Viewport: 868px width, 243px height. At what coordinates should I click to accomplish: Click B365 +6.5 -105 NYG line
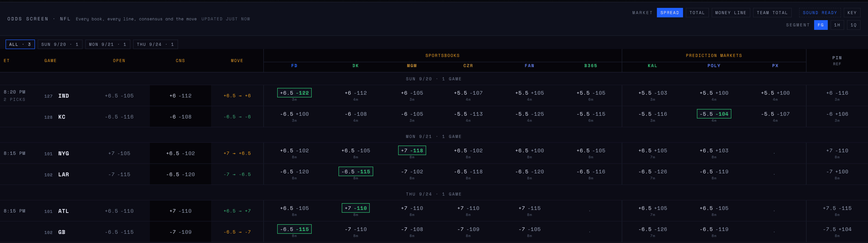click(591, 151)
